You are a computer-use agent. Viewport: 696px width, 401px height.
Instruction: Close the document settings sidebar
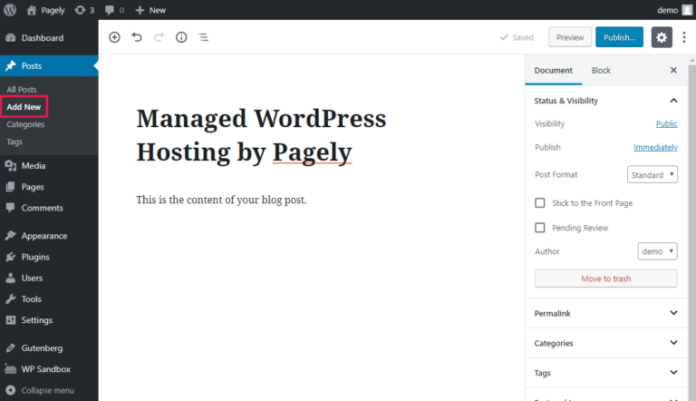tap(673, 70)
